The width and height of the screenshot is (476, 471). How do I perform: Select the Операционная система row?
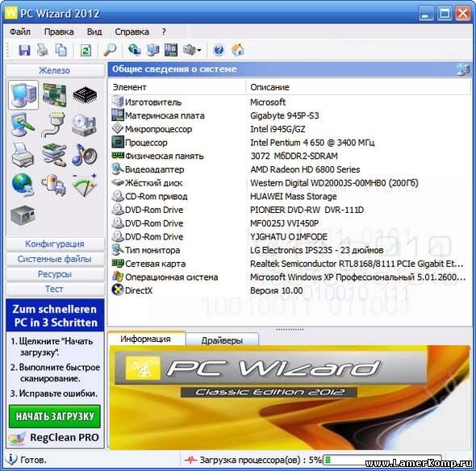tap(290, 277)
